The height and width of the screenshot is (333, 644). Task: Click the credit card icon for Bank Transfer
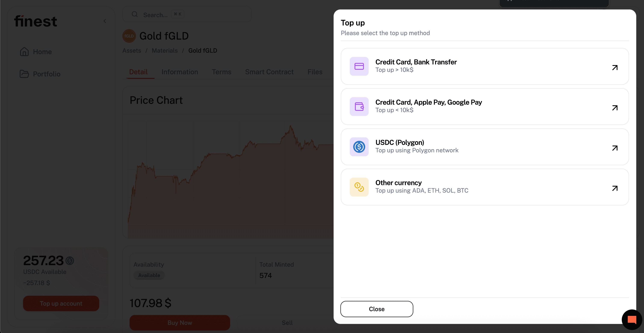tap(359, 66)
